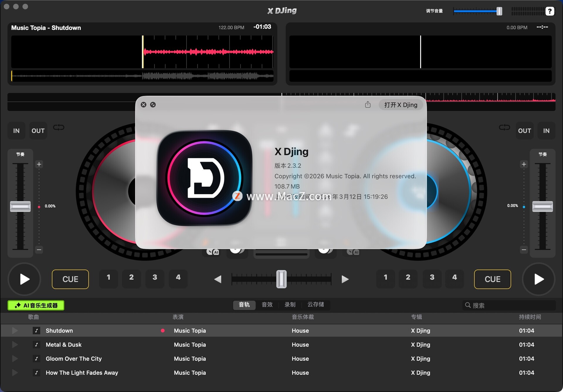
Task: Switch to 音效 tab
Action: pos(267,305)
